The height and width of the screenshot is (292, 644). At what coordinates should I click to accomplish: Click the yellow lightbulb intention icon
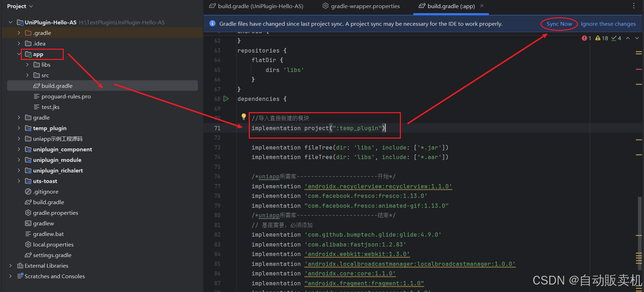(x=243, y=116)
